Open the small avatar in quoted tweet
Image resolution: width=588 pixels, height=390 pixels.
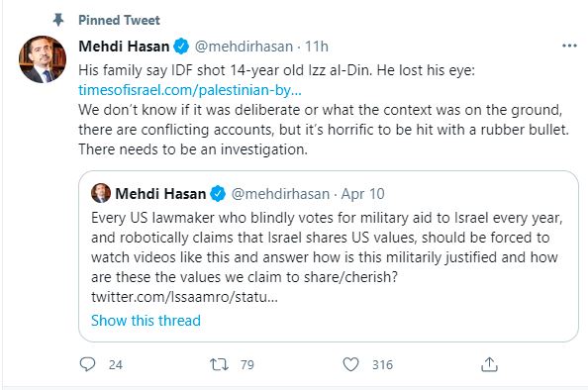101,193
